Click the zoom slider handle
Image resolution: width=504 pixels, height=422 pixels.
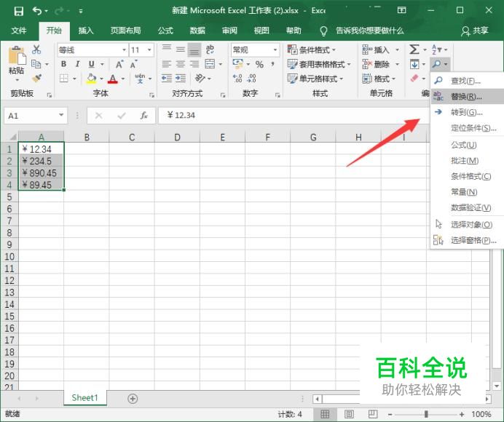coord(426,414)
